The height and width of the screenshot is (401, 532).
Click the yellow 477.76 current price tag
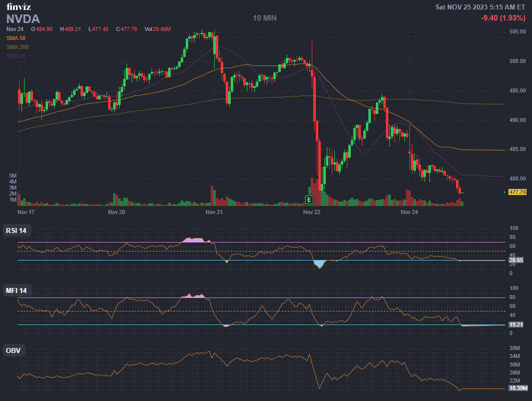point(517,192)
